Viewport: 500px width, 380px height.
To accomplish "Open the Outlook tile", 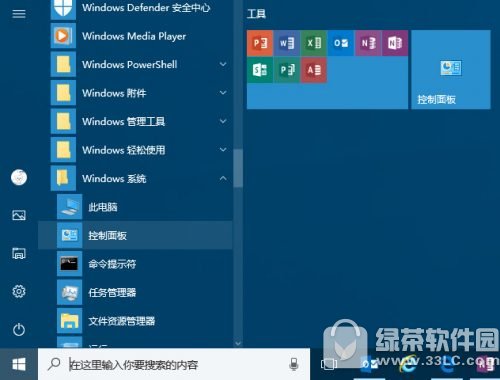I will 341,43.
